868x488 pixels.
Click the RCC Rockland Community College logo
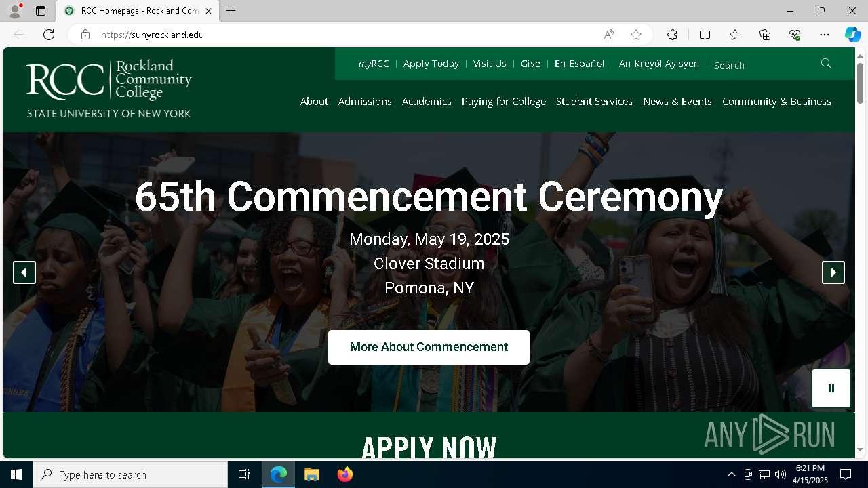(109, 89)
